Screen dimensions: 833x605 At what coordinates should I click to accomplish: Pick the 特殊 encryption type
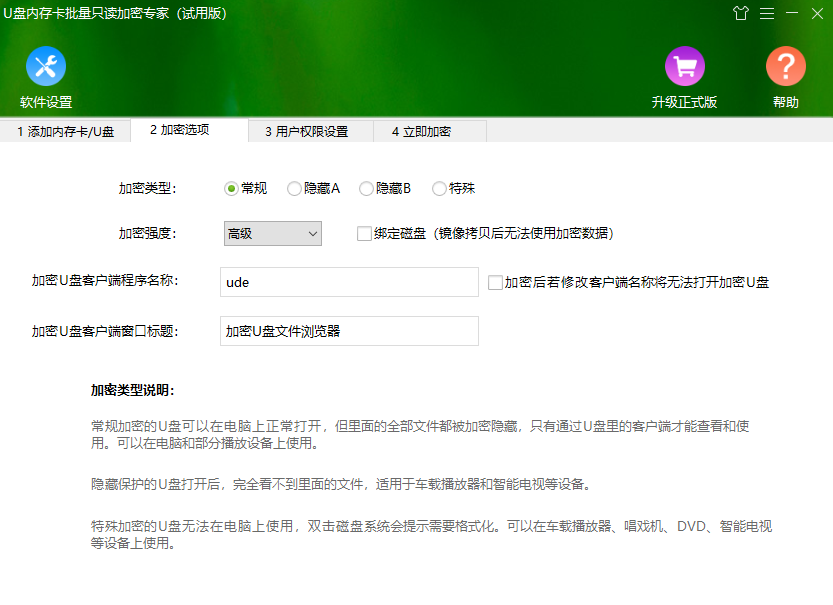tap(437, 188)
